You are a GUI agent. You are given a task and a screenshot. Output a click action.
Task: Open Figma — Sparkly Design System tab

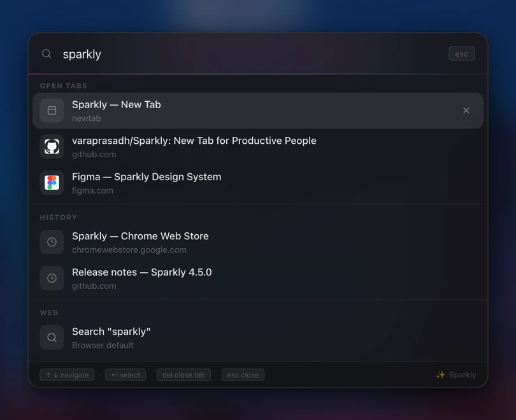coord(257,183)
